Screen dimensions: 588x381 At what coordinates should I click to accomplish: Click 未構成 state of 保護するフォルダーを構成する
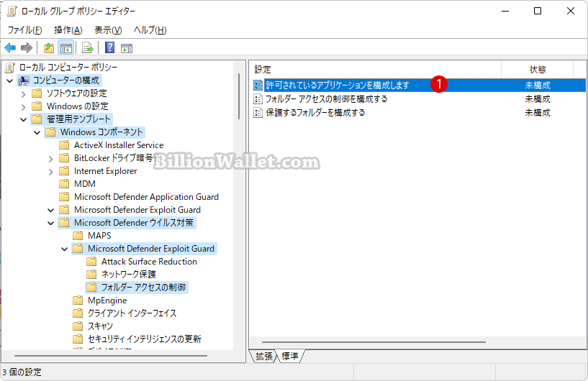click(538, 112)
